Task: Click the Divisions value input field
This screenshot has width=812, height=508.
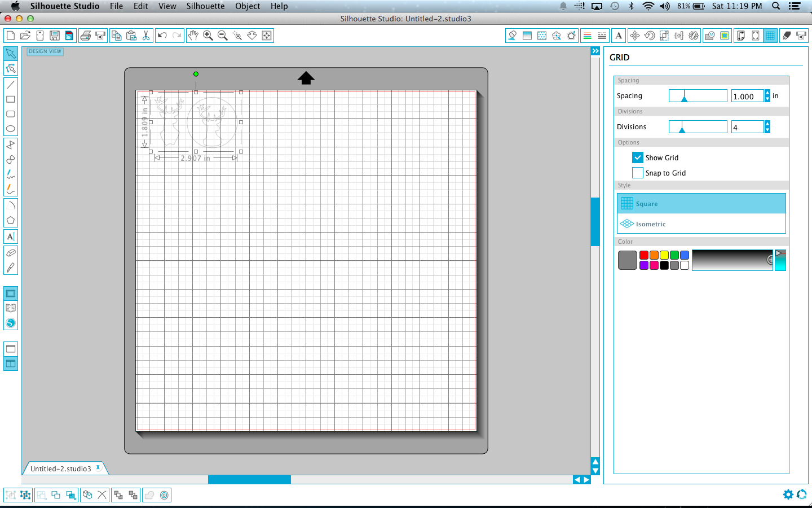Action: click(x=748, y=127)
